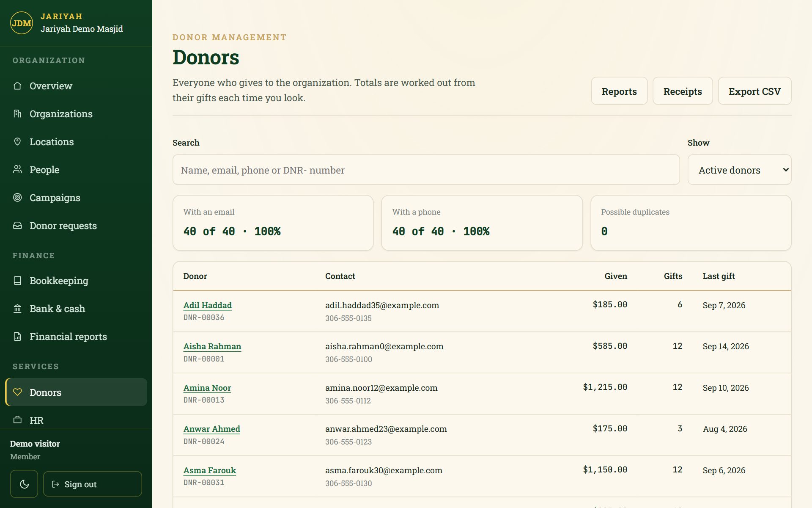Click the Receipts button

(683, 91)
